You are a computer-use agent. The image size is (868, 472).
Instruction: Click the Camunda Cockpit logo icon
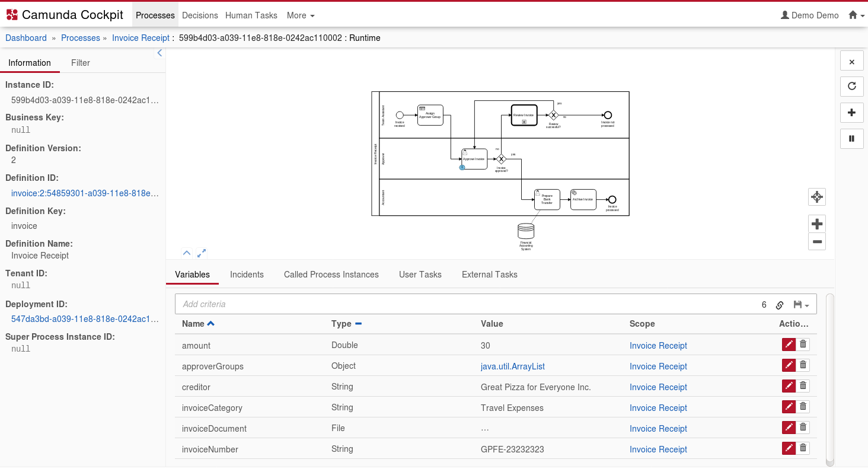click(x=12, y=15)
